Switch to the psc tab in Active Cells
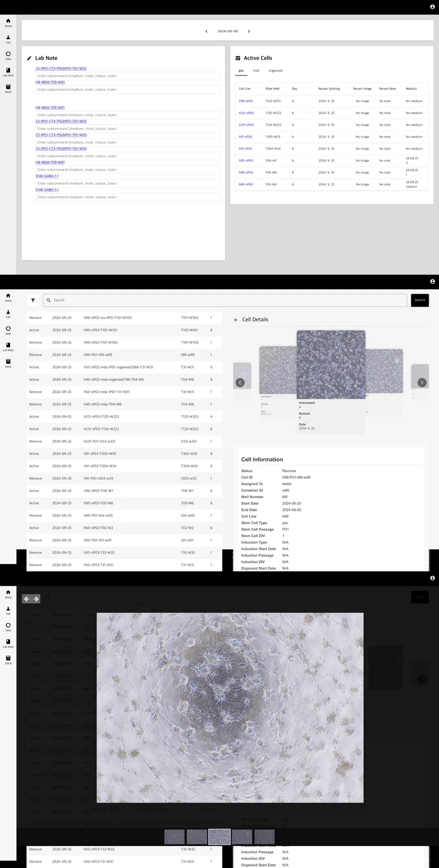The image size is (439, 868). pos(241,71)
